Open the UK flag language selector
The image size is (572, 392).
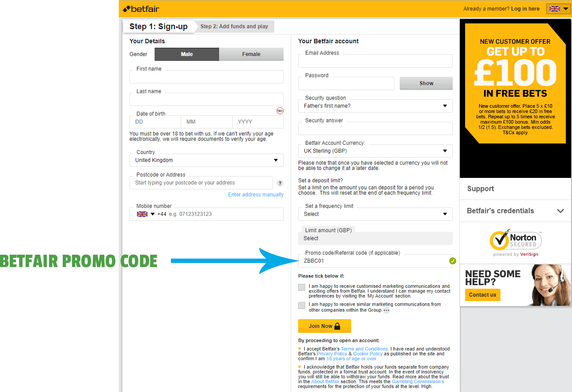coord(559,9)
